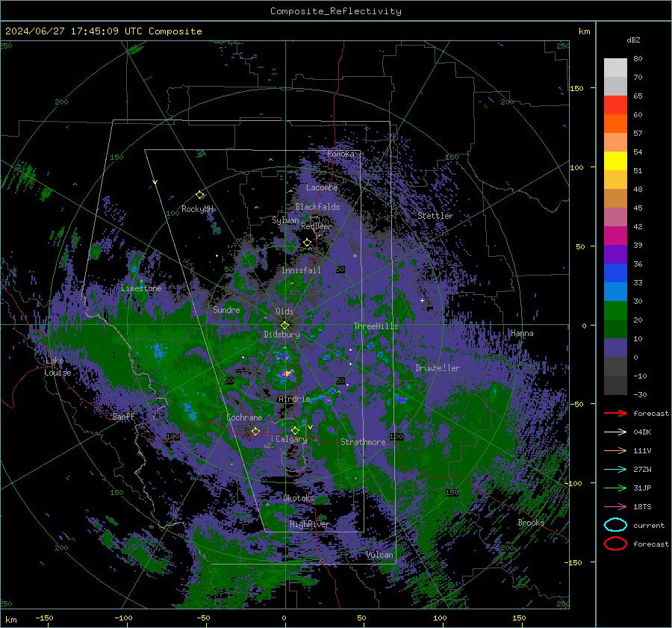
Task: Select the RedDeer label on the map
Action: click(317, 226)
